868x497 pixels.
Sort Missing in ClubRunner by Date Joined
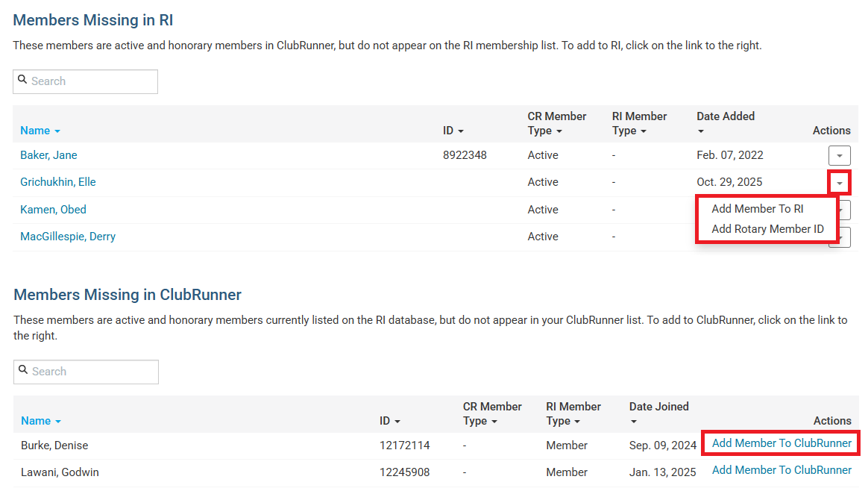coord(658,413)
